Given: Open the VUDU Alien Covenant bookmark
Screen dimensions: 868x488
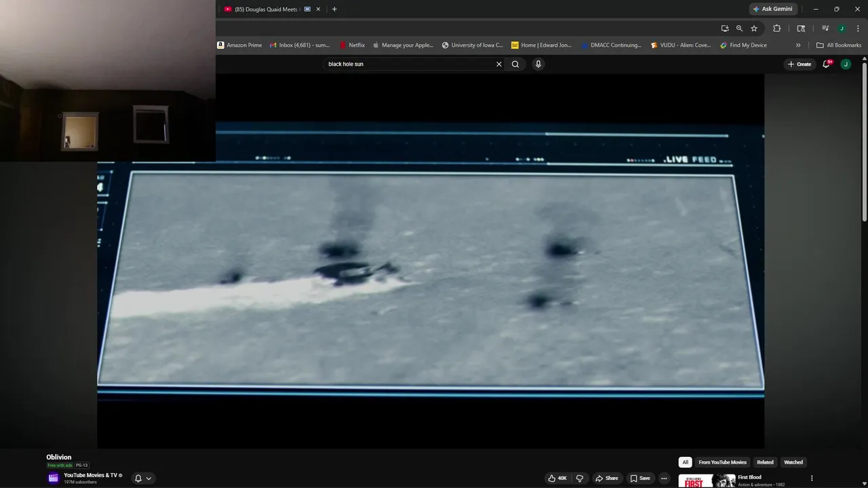Looking at the screenshot, I should 681,45.
